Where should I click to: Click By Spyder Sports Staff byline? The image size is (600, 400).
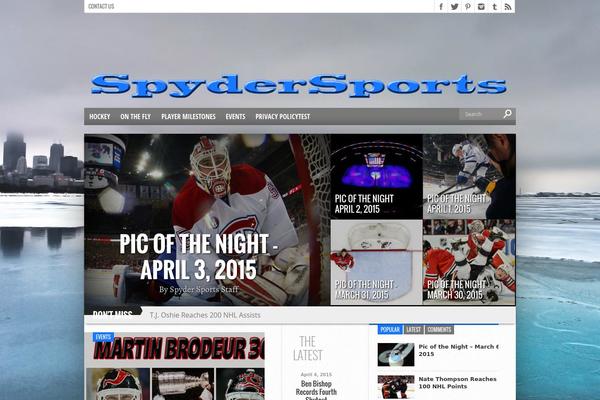pos(199,289)
